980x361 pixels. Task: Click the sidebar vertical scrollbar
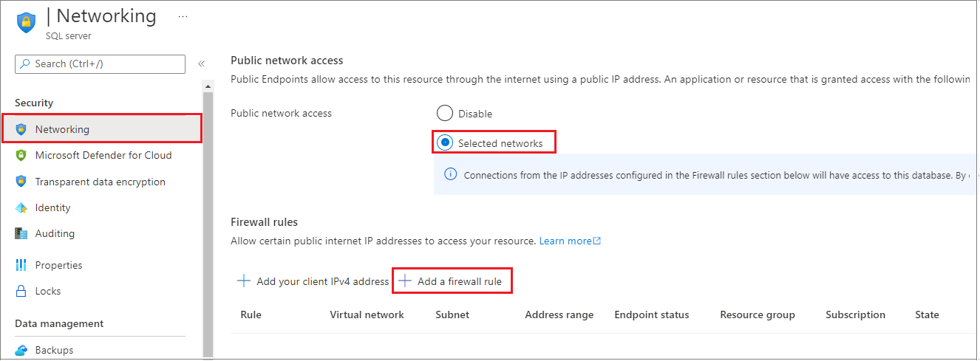click(208, 221)
